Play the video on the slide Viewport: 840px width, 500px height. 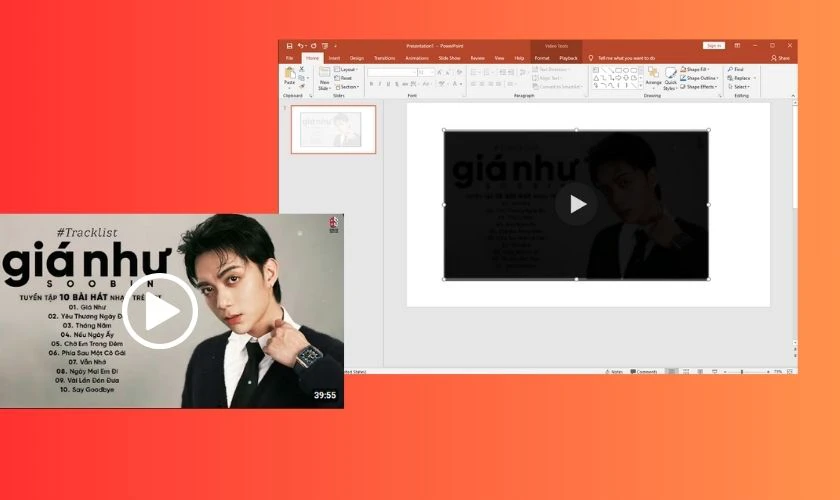pyautogui.click(x=576, y=204)
